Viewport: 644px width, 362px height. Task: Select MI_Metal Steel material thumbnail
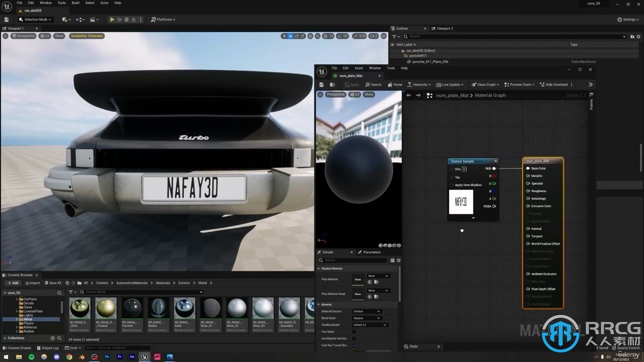click(x=185, y=308)
